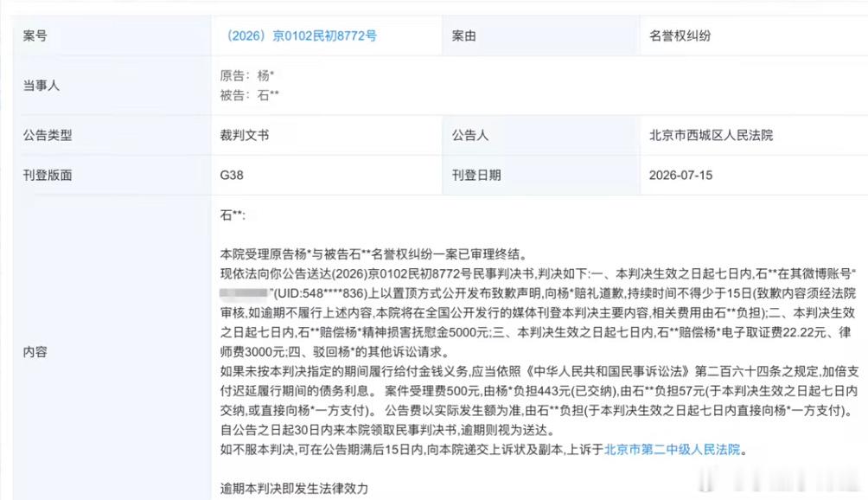Click the 名誉权纠纷 case cause value
The height and width of the screenshot is (500, 868).
[680, 36]
